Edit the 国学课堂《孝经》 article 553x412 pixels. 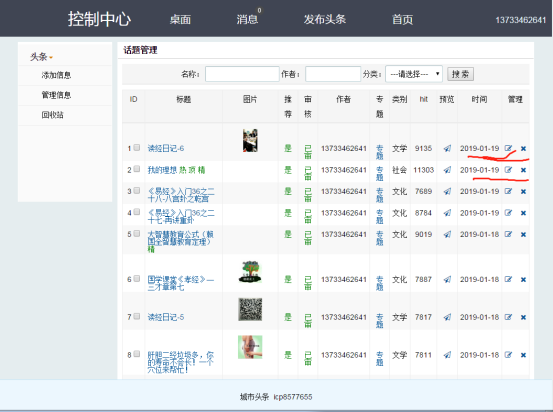pyautogui.click(x=508, y=279)
